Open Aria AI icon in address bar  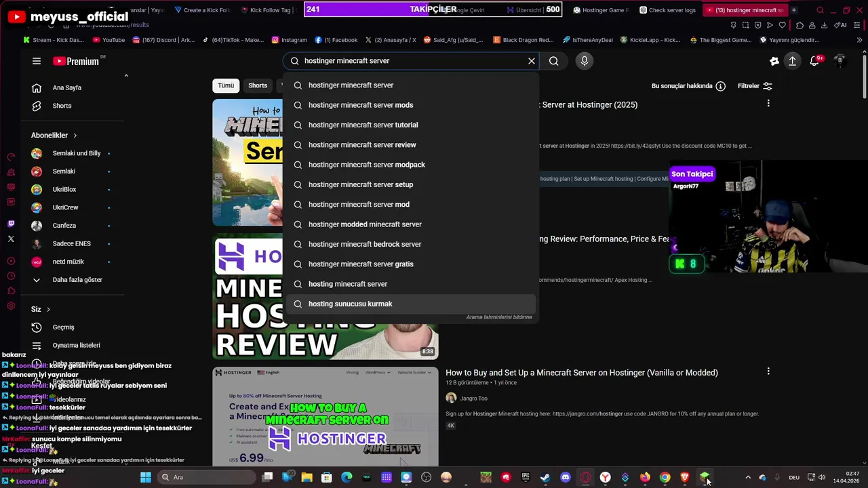842,25
